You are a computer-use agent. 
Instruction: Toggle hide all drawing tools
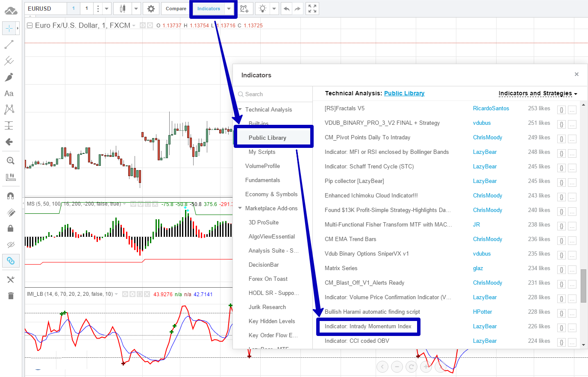(11, 244)
